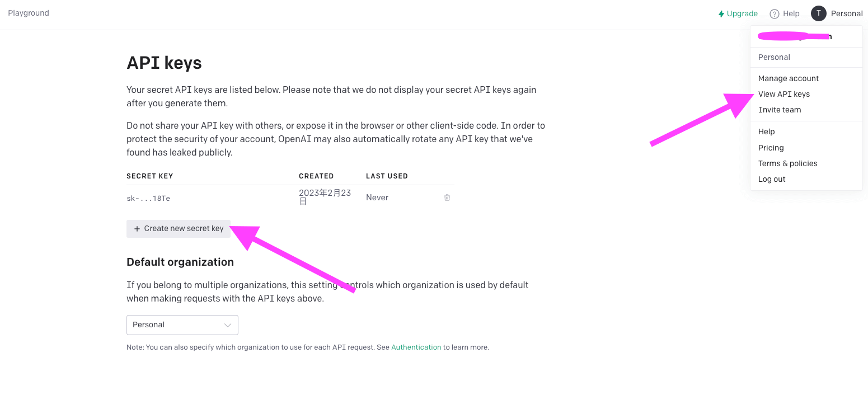Expand the Personal organization dropdown chevron
The height and width of the screenshot is (400, 868).
[228, 325]
